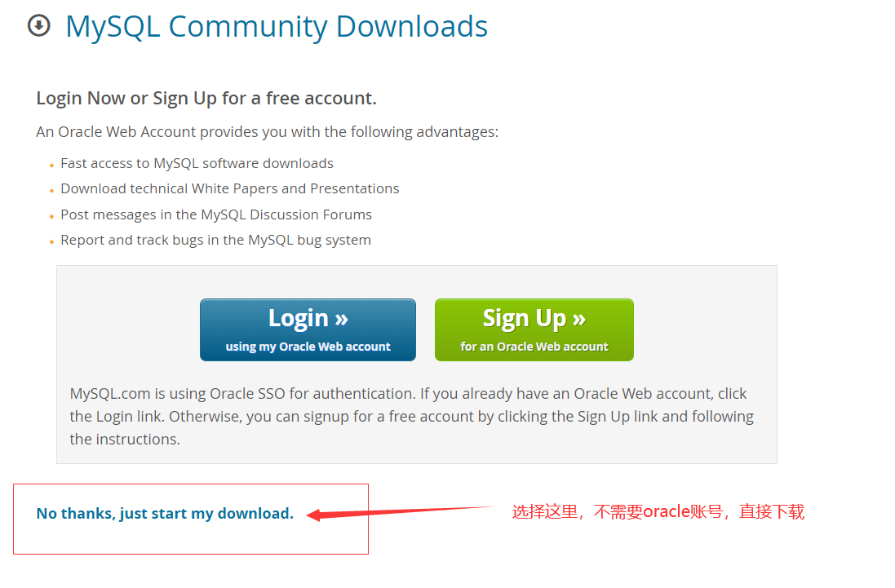Click the circular download arrow icon
Screen dimensions: 895x588
(39, 25)
